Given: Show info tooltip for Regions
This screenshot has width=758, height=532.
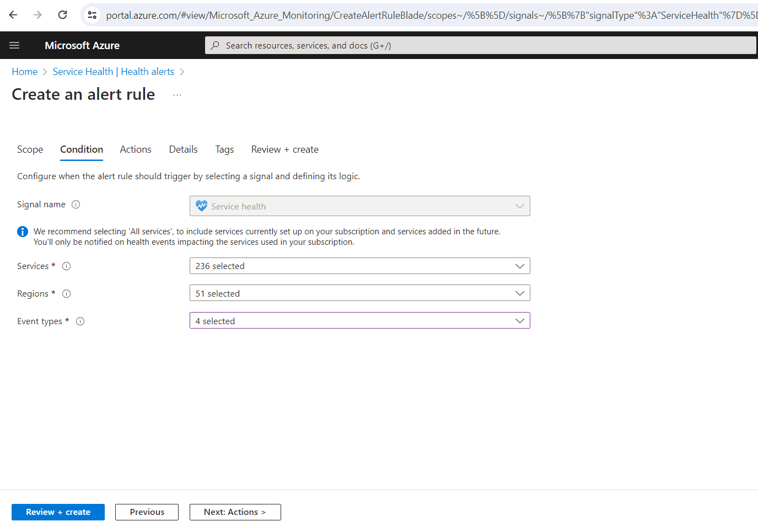Looking at the screenshot, I should click(67, 294).
